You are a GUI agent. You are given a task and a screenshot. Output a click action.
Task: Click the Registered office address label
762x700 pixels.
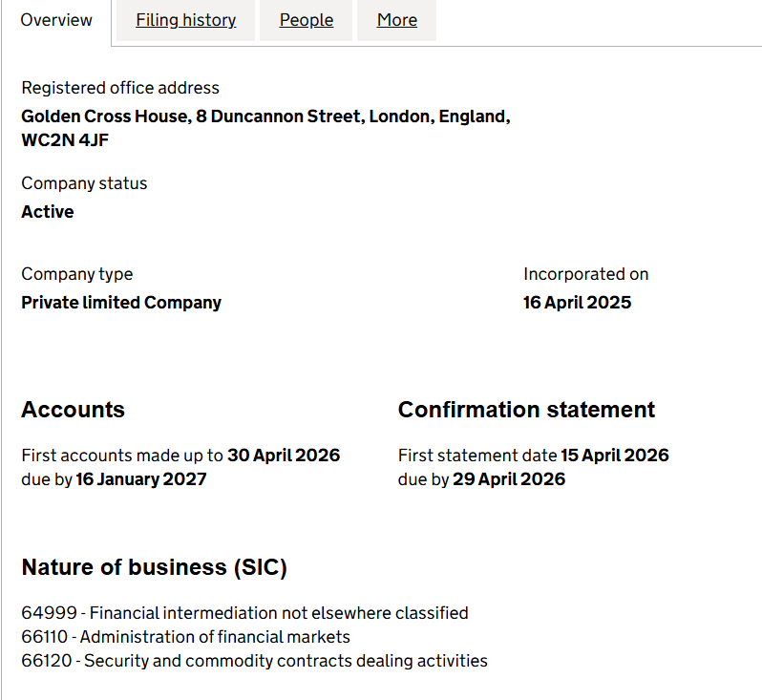click(x=120, y=88)
